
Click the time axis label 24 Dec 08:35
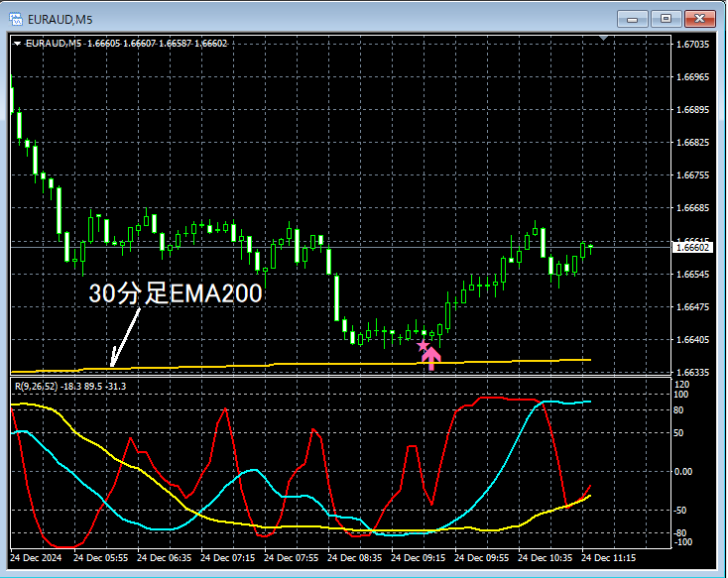[x=355, y=557]
